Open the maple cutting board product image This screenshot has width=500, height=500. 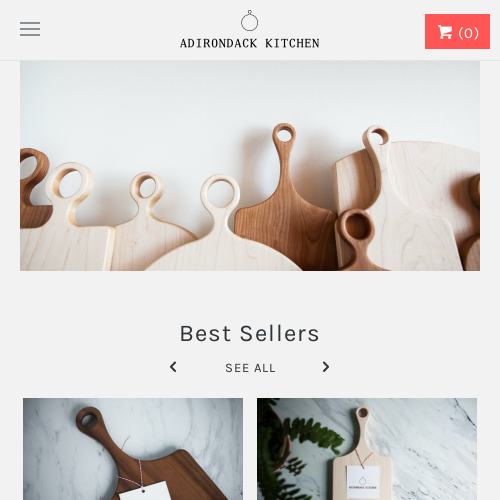[367, 449]
